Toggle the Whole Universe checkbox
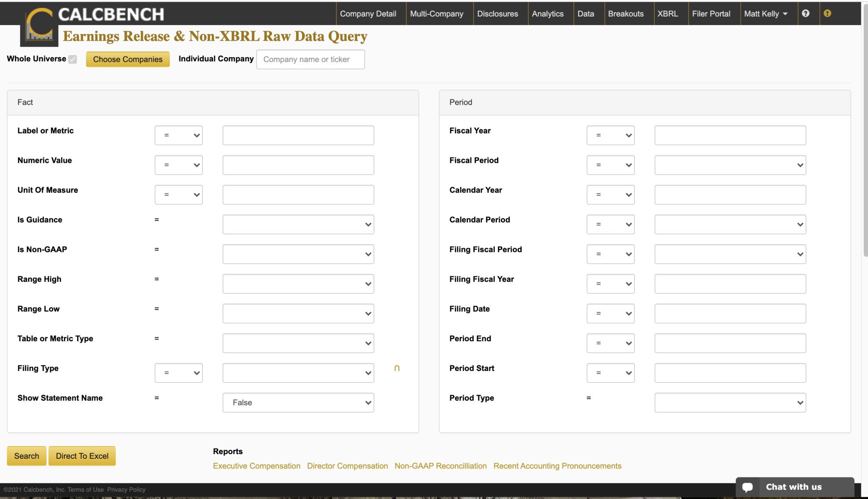The height and width of the screenshot is (499, 868). point(73,59)
